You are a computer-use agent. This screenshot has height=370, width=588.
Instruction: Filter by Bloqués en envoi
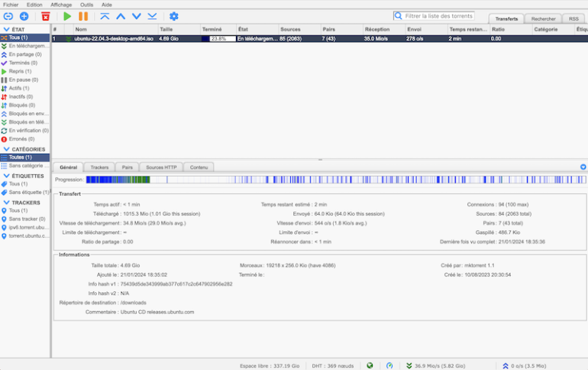[x=24, y=113]
